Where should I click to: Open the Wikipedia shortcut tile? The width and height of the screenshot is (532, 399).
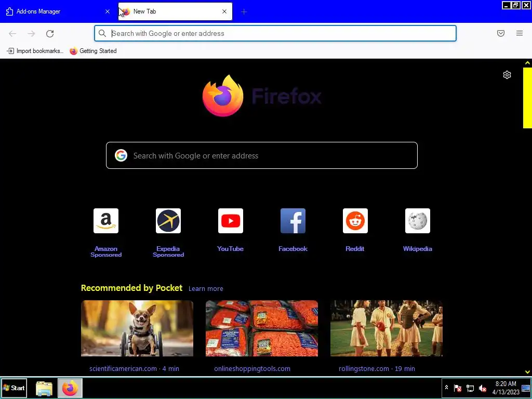pos(418,221)
